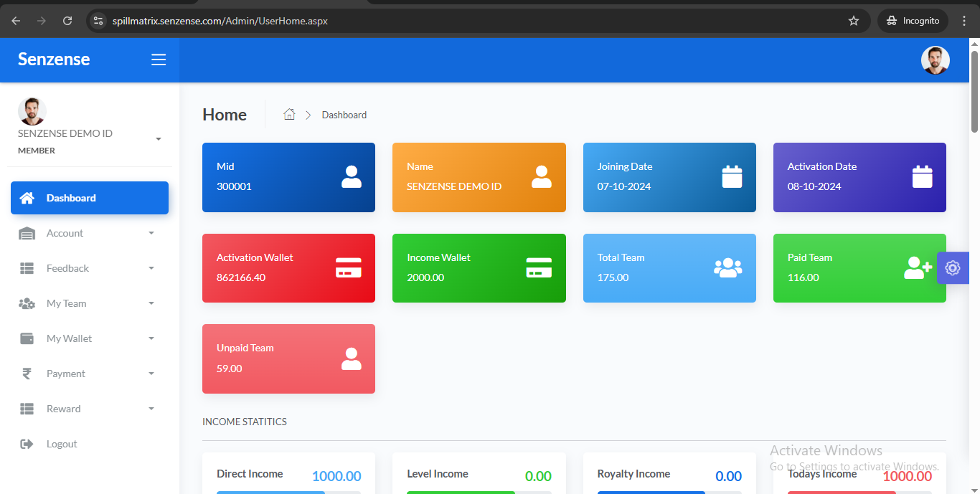Image resolution: width=980 pixels, height=494 pixels.
Task: Click the Dashboard home icon in sidebar
Action: point(27,198)
